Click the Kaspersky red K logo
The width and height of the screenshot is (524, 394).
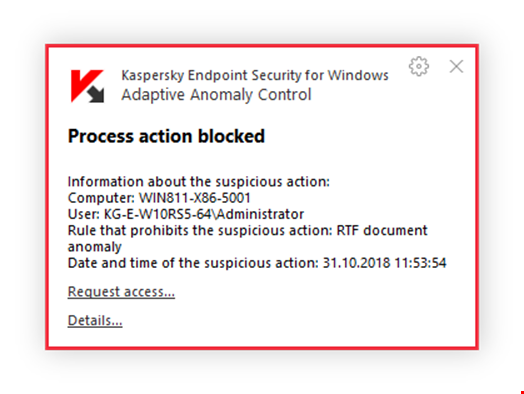[84, 84]
